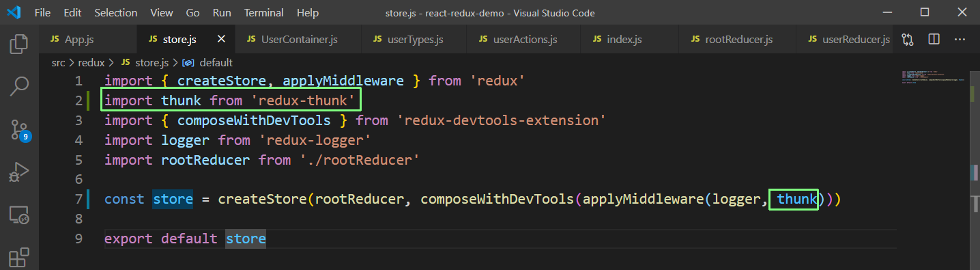Viewport: 980px width, 270px height.
Task: Switch to the App.js tab
Action: (x=87, y=40)
